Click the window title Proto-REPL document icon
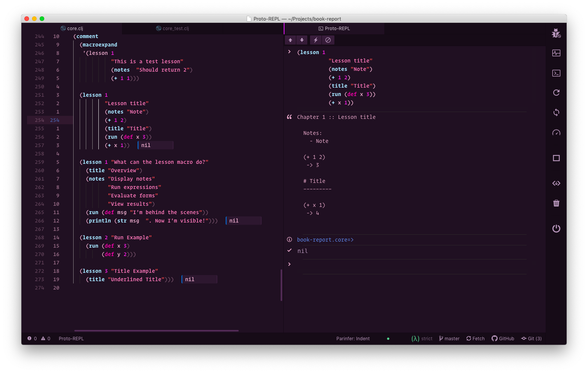 point(249,19)
